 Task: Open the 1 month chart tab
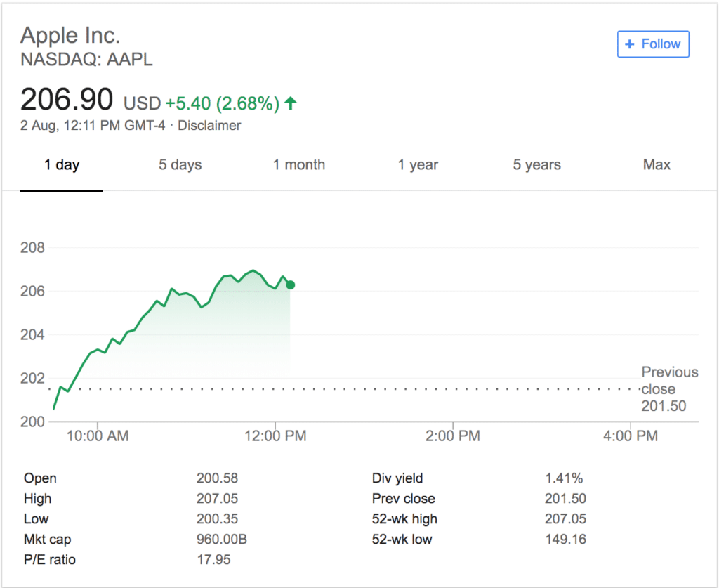[x=299, y=165]
